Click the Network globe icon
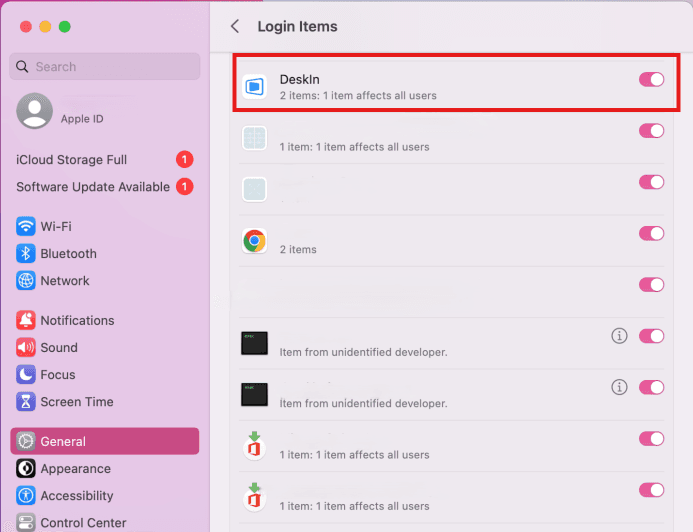The width and height of the screenshot is (693, 532). 26,281
